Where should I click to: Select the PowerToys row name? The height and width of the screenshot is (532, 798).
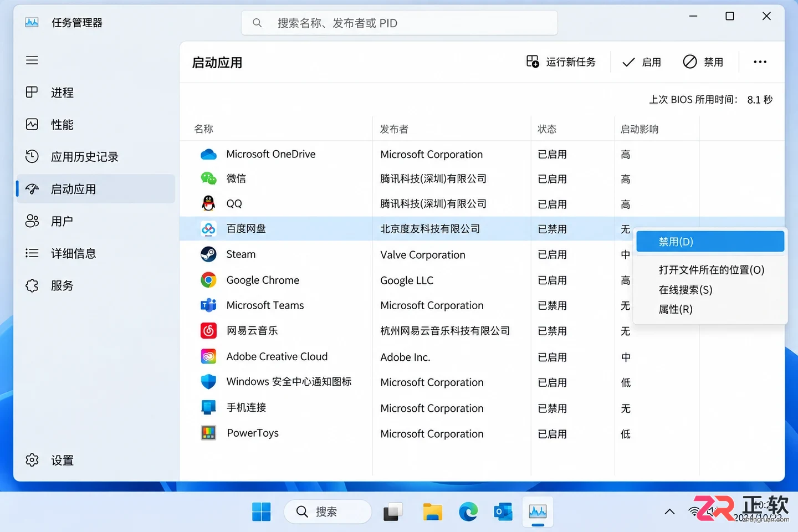tap(253, 433)
